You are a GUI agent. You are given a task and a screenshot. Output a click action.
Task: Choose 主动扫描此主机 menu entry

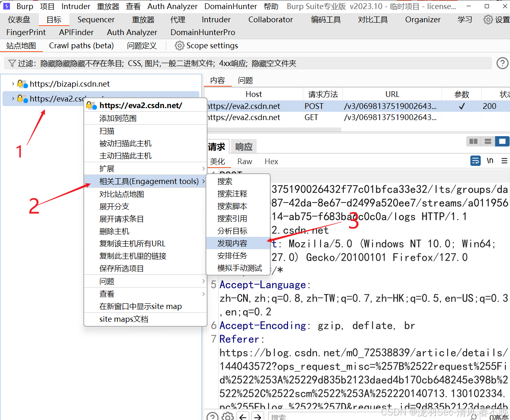(x=145, y=156)
